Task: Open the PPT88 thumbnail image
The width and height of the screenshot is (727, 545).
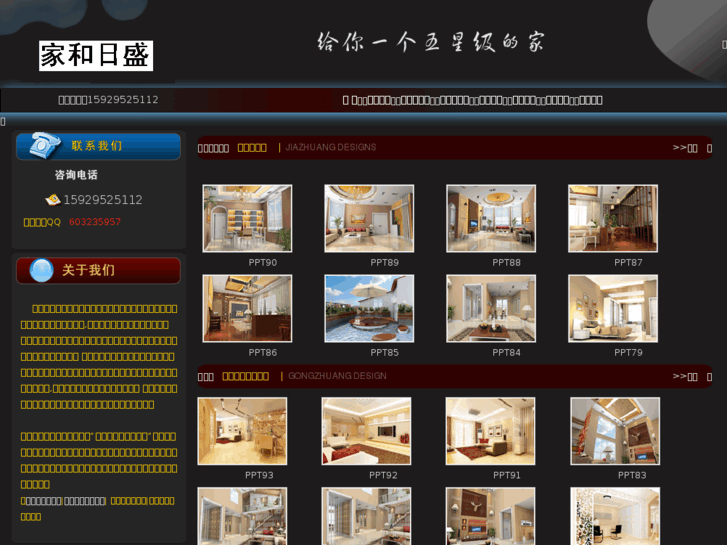Action: click(491, 218)
